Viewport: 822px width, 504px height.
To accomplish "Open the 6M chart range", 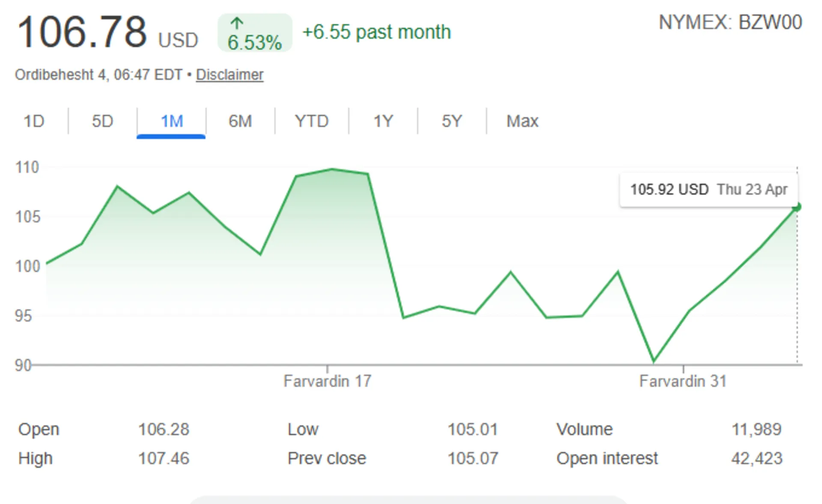I will pos(240,121).
